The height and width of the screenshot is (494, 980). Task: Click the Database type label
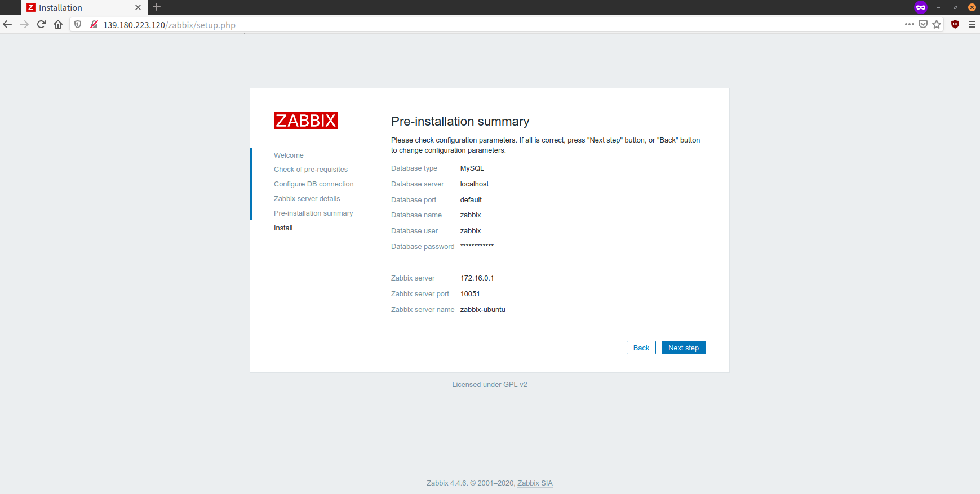coord(414,168)
